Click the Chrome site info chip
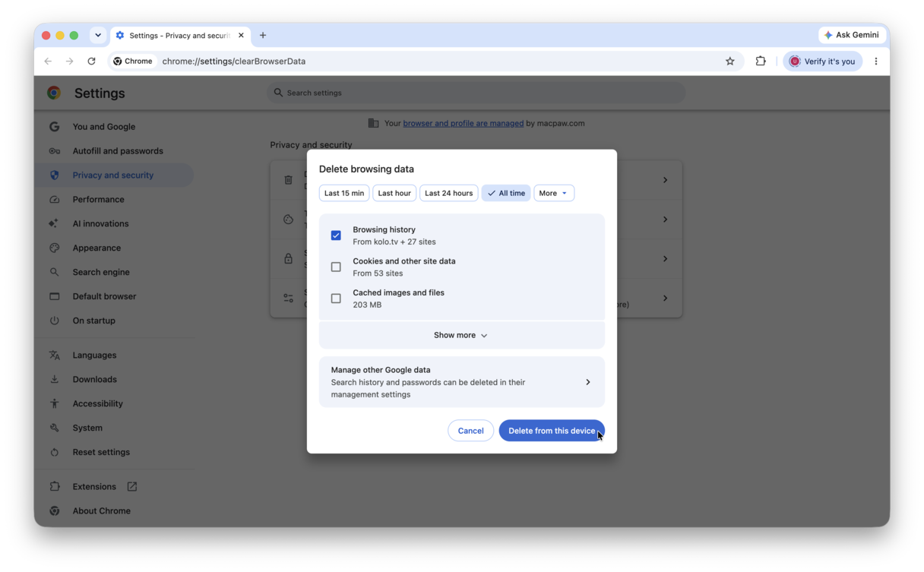924x572 pixels. [x=134, y=62]
